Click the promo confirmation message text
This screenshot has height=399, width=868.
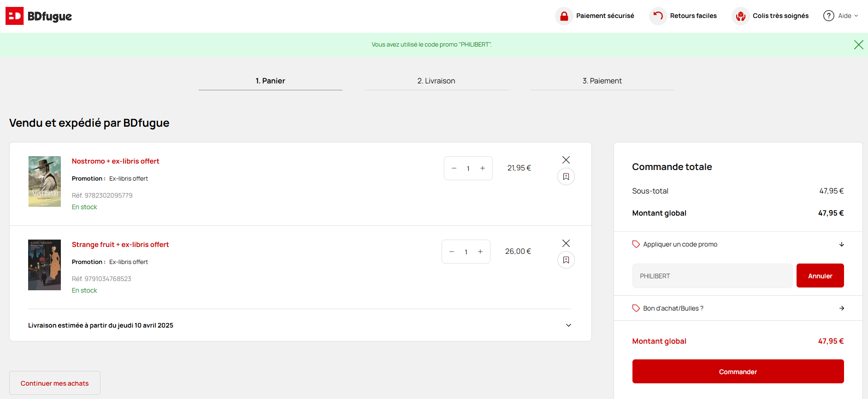point(431,45)
